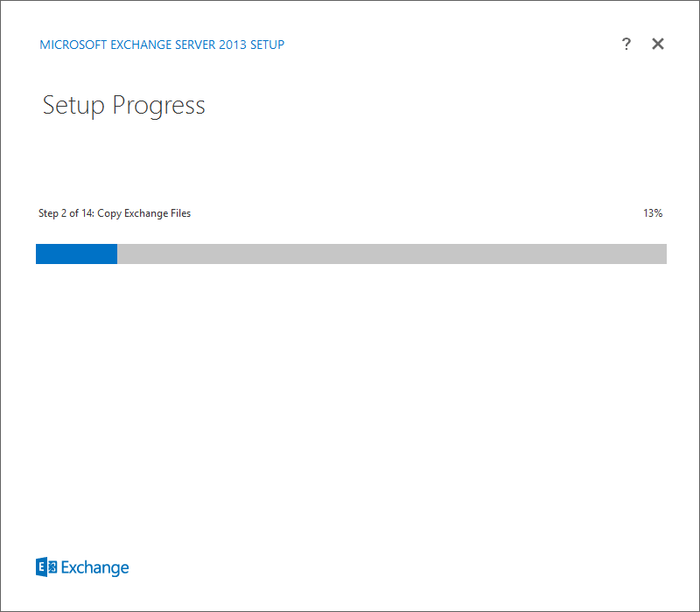The image size is (700, 612).
Task: Click the question mark help icon
Action: point(626,45)
